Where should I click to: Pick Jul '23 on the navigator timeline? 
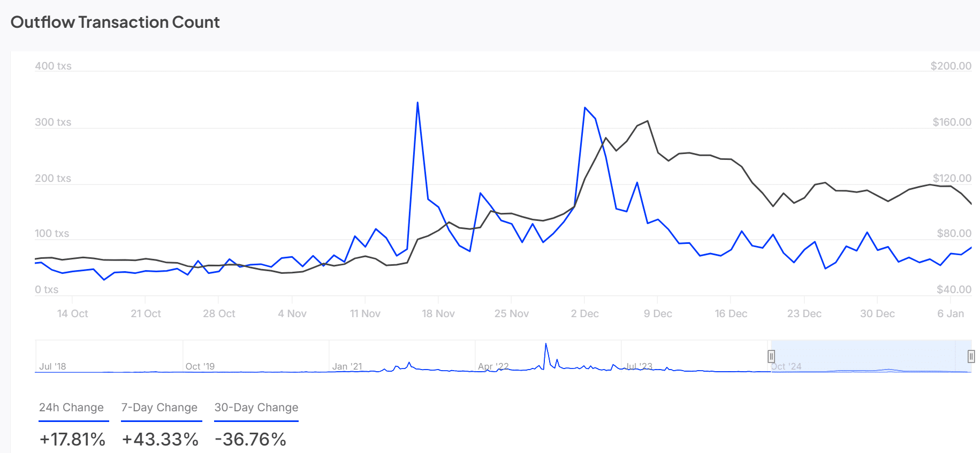639,366
